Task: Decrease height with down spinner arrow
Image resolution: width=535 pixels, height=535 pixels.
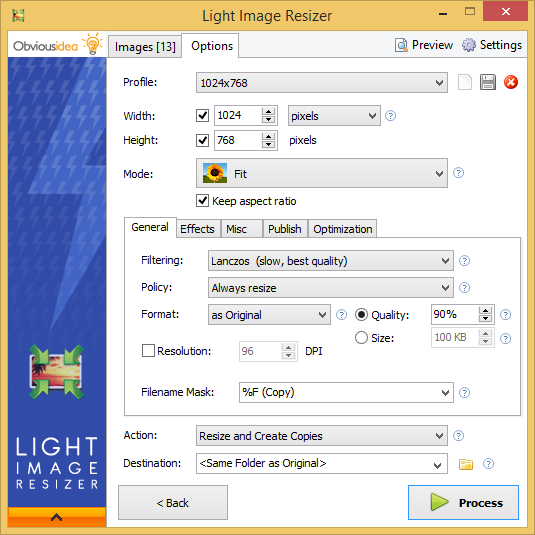Action: coord(269,144)
